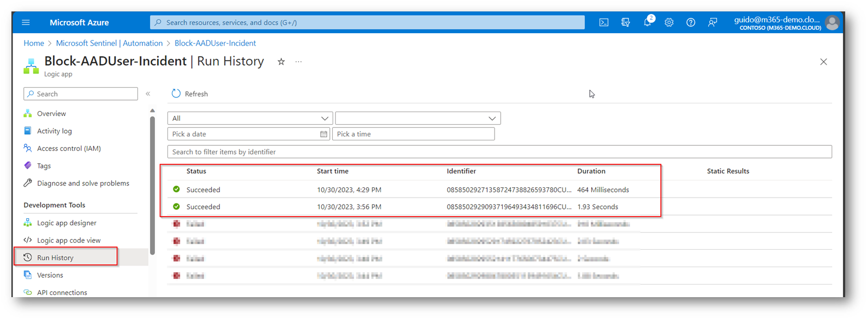
Task: Click the Pick a date field
Action: (x=248, y=134)
